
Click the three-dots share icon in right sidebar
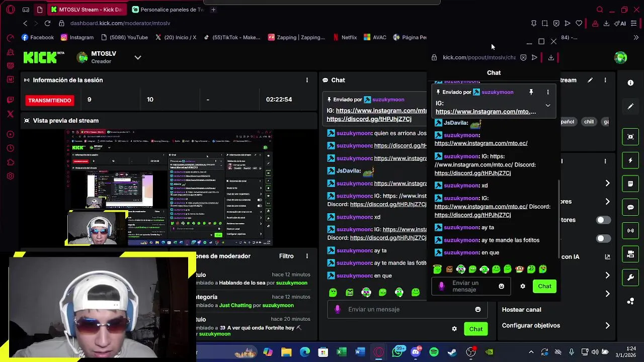(630, 301)
